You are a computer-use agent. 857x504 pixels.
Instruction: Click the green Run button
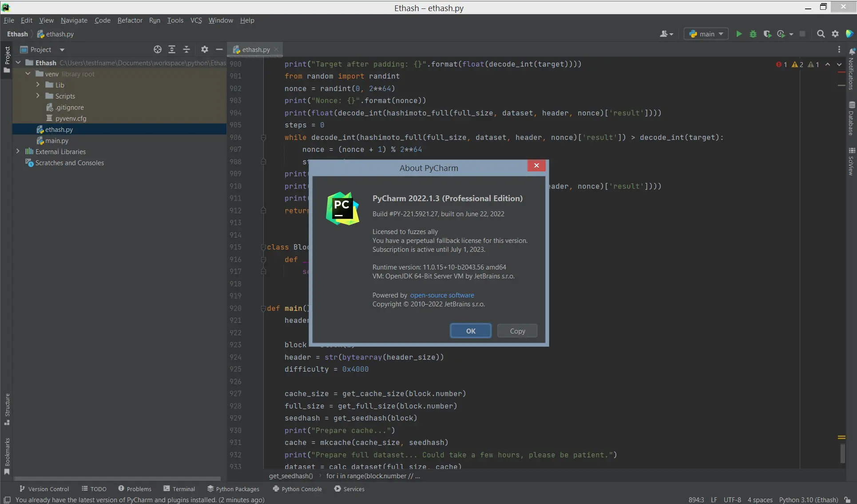click(x=739, y=34)
